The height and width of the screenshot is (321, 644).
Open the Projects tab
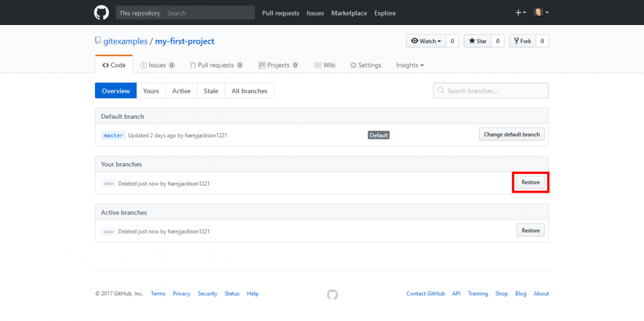click(278, 65)
